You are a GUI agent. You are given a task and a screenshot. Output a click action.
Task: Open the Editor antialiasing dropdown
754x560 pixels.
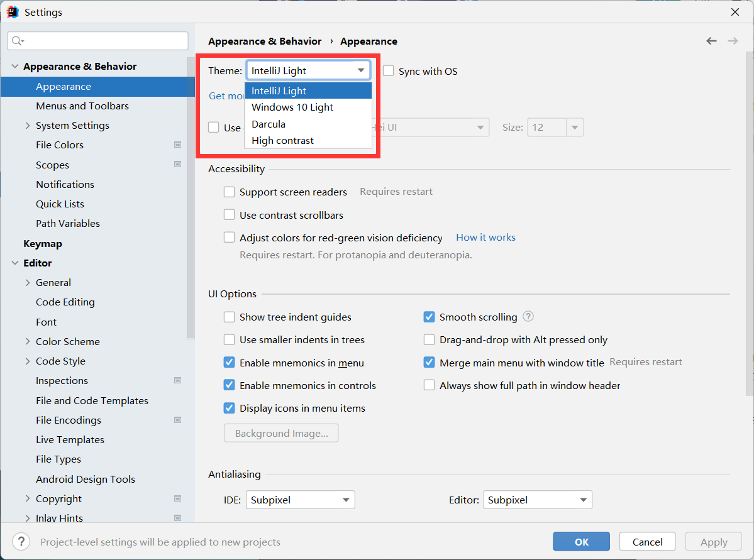[x=538, y=500]
